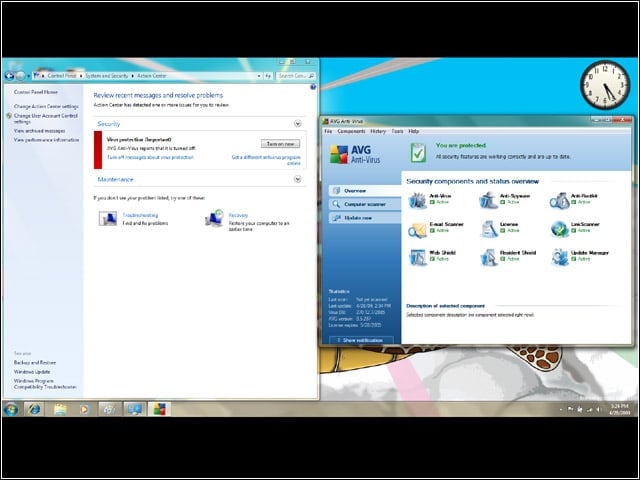Open Windows Media Player from taskbar
Screen dimensions: 640x480
pos(84,409)
